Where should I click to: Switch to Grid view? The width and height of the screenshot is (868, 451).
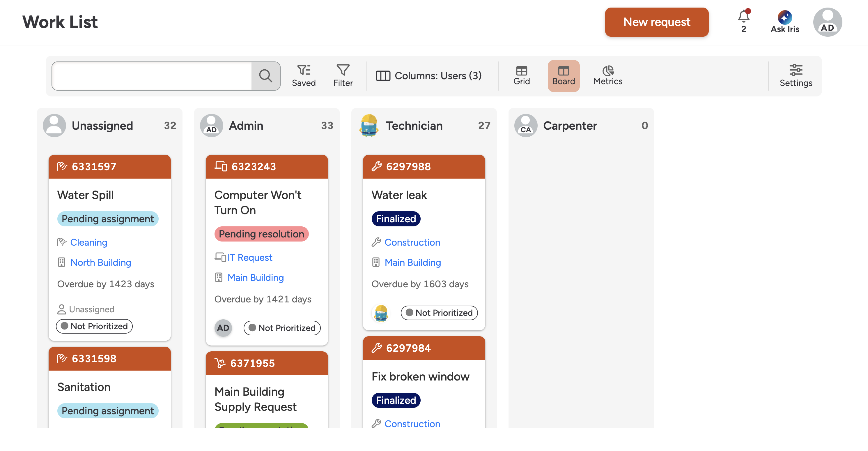click(521, 75)
